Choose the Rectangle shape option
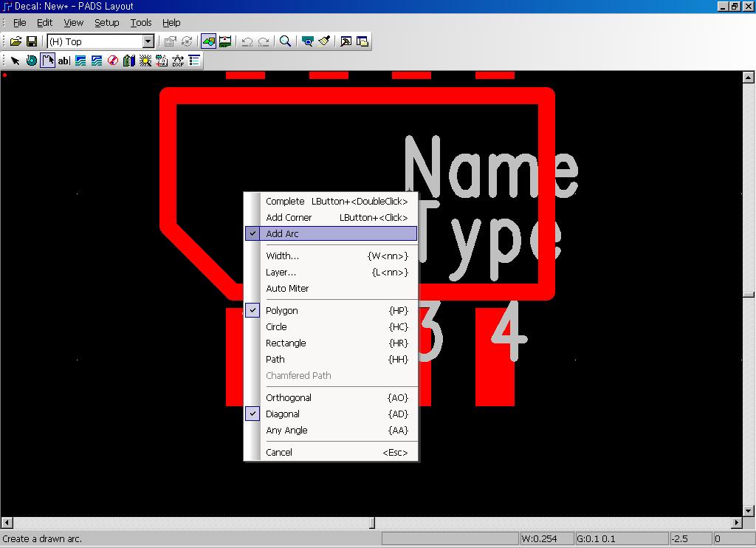Screen dimensions: 756x548 (x=331, y=343)
